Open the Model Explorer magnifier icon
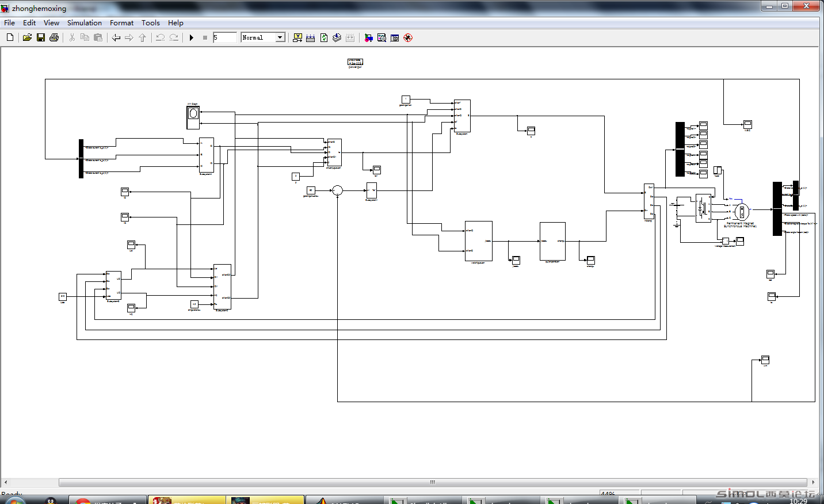 [382, 37]
